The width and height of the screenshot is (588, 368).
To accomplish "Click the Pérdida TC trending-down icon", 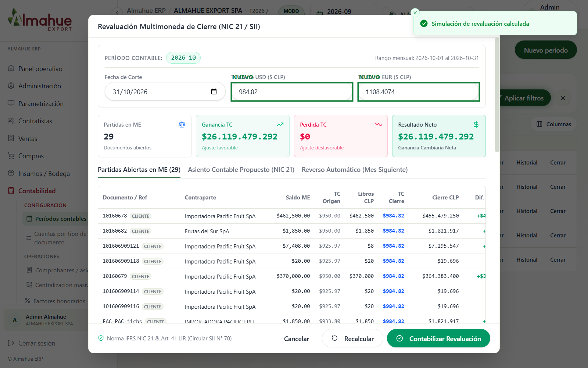I will point(378,125).
